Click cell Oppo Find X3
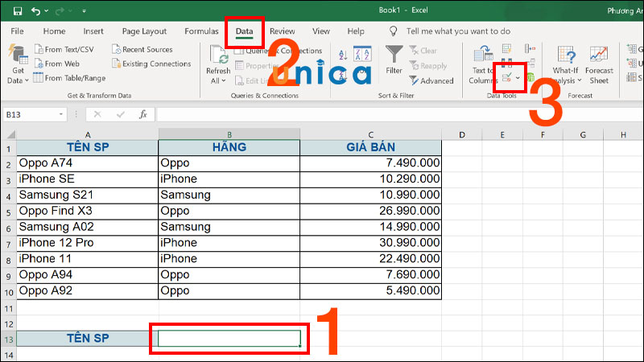The width and height of the screenshot is (644, 362). (88, 212)
